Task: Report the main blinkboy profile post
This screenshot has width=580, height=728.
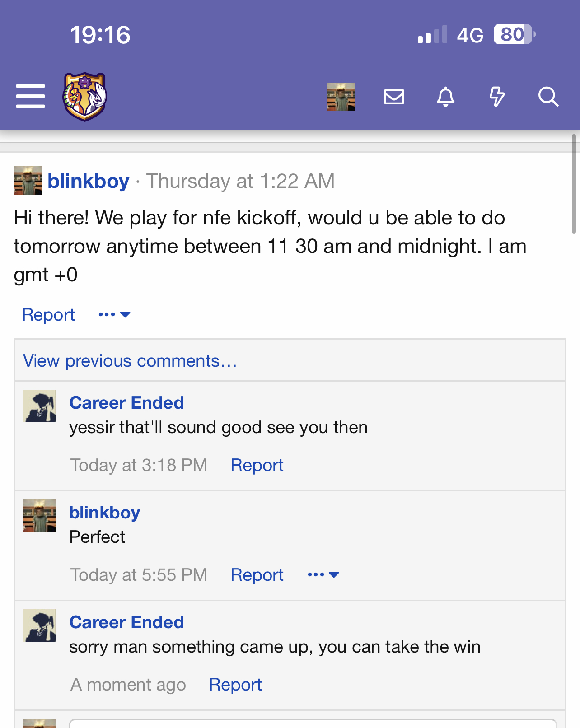Action: [x=48, y=315]
